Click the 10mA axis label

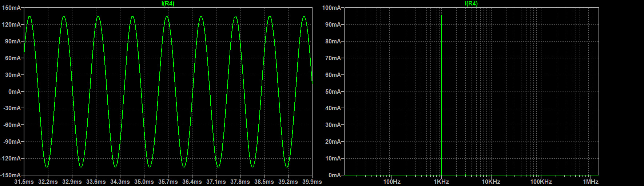click(333, 158)
